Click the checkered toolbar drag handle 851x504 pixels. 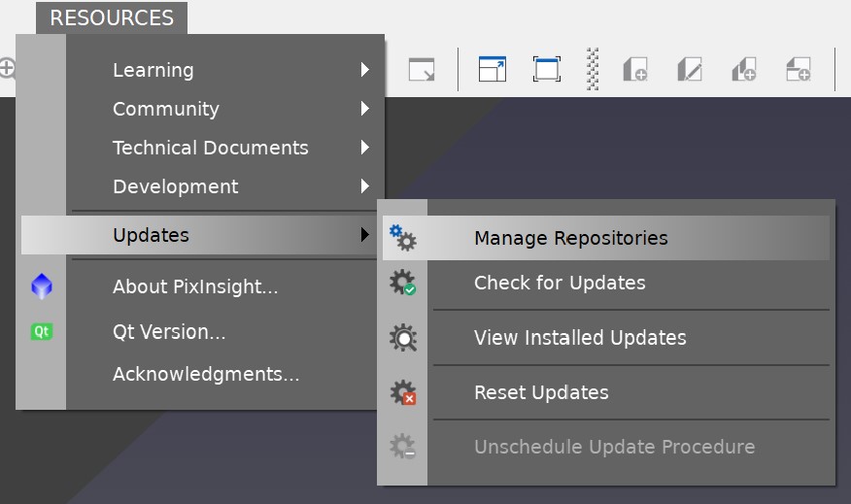point(593,69)
